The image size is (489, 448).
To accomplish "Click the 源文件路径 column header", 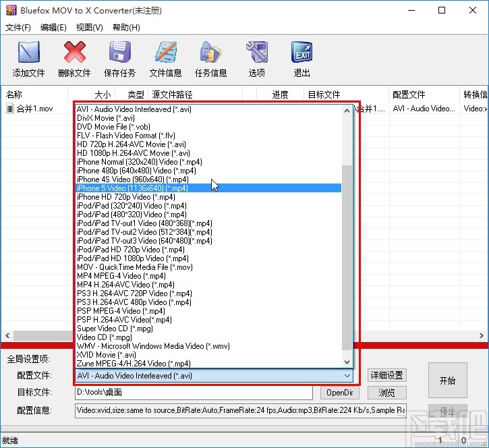I will pyautogui.click(x=195, y=94).
